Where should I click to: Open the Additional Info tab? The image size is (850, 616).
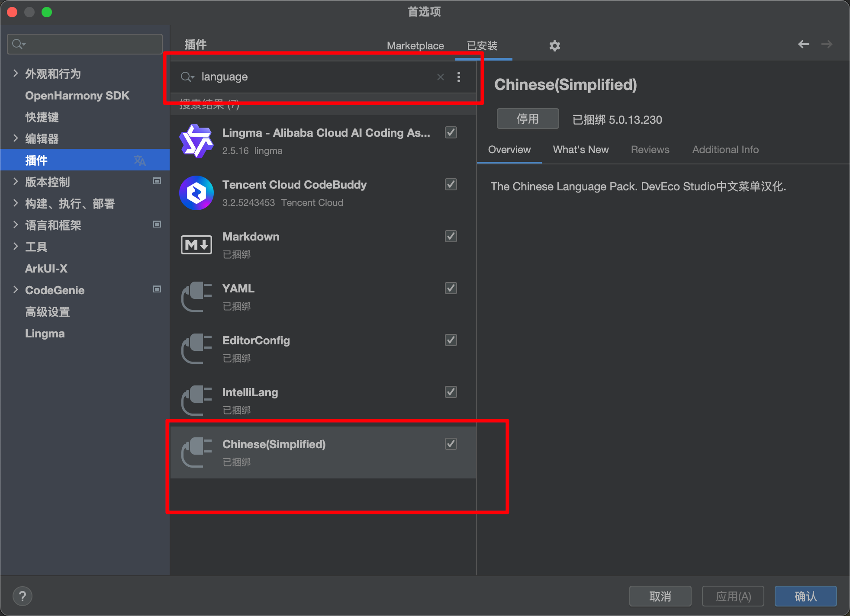pos(725,150)
